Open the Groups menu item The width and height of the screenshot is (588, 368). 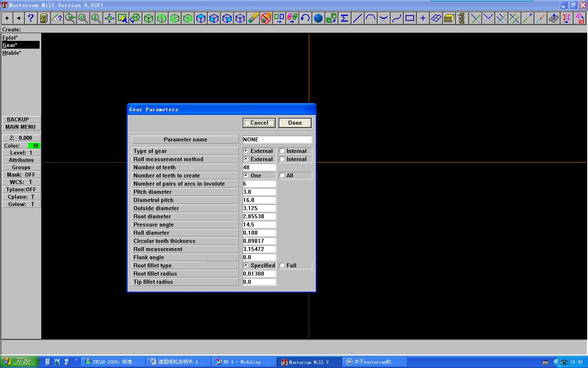coord(21,167)
